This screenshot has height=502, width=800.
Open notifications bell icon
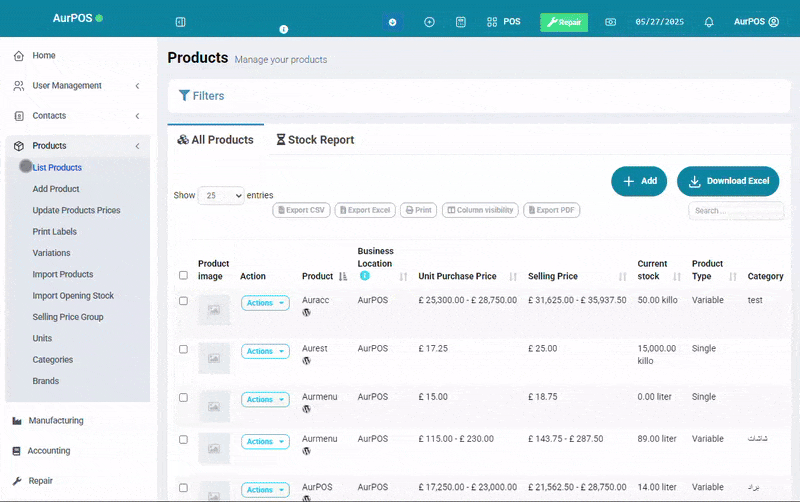(709, 22)
